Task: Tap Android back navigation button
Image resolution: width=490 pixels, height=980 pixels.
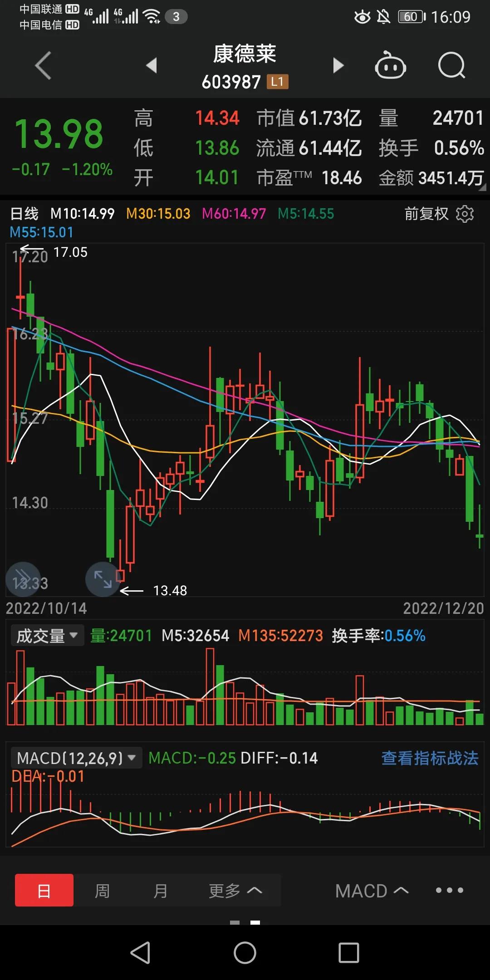Action: [141, 953]
